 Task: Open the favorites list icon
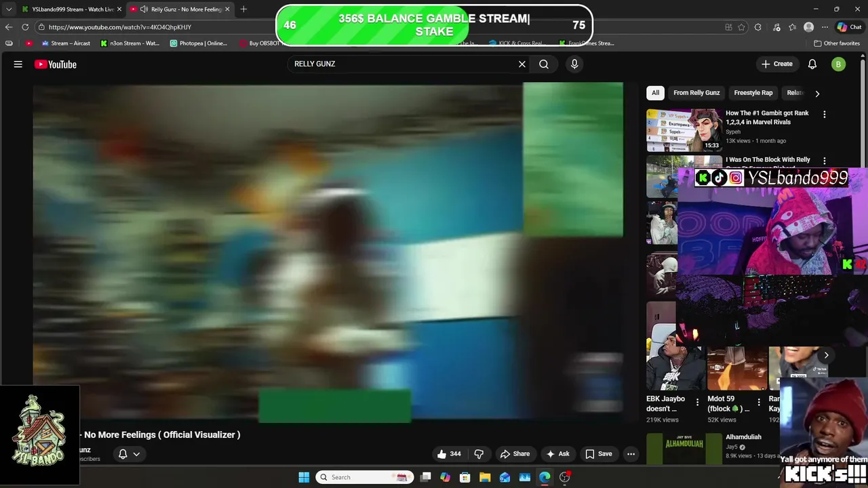point(793,27)
